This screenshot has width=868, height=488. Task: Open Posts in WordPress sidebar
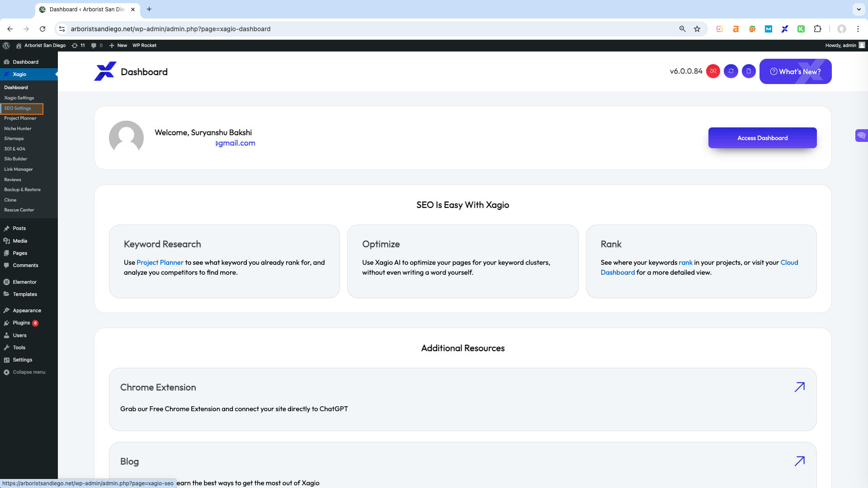19,228
